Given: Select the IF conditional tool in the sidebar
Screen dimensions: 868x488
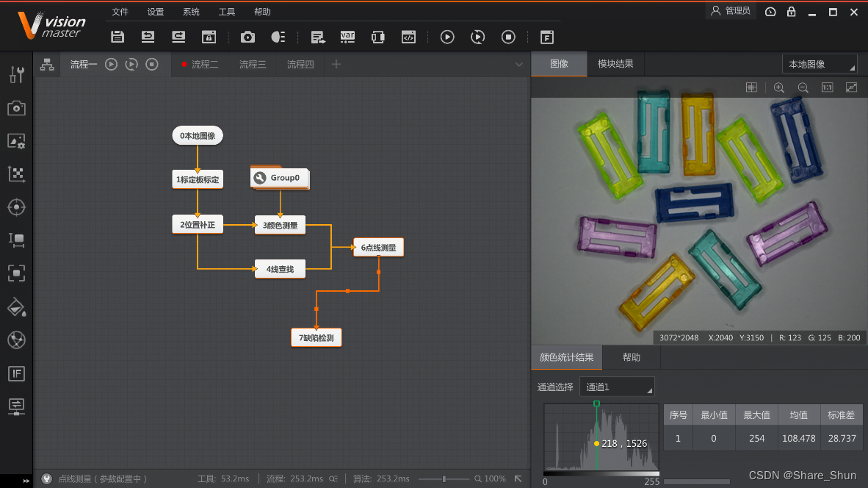Looking at the screenshot, I should pyautogui.click(x=16, y=374).
